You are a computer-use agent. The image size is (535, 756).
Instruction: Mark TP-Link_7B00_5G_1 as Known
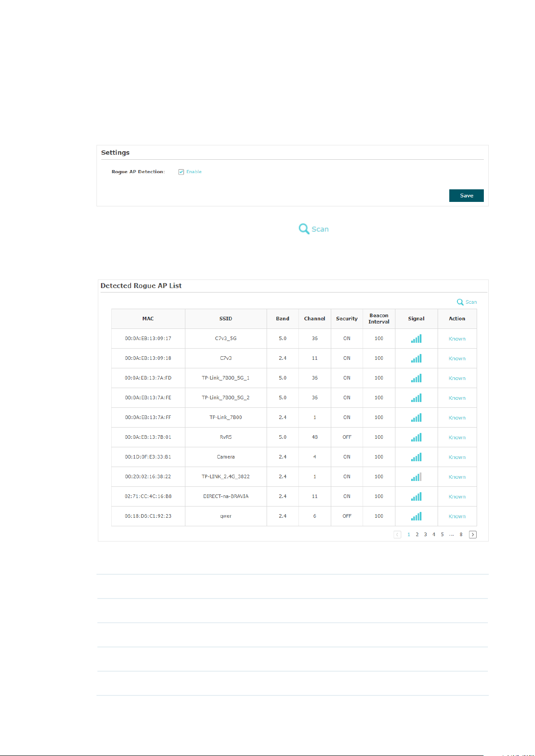[x=457, y=378]
